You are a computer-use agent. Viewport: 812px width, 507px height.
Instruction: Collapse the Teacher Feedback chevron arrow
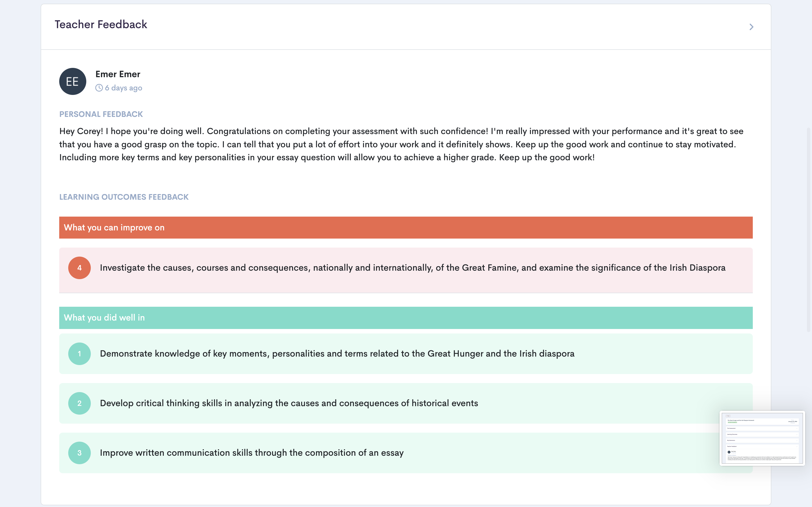pyautogui.click(x=751, y=27)
